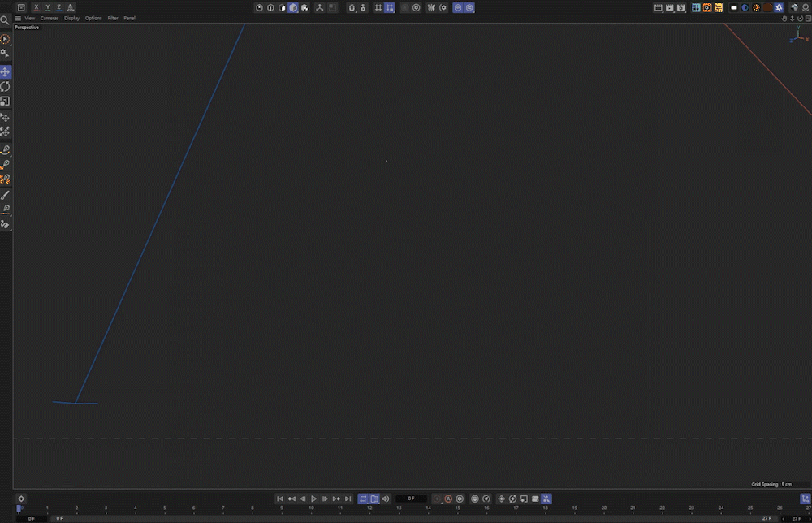This screenshot has height=523, width=812.
Task: Open keyframe selection target icon
Action: (460, 499)
